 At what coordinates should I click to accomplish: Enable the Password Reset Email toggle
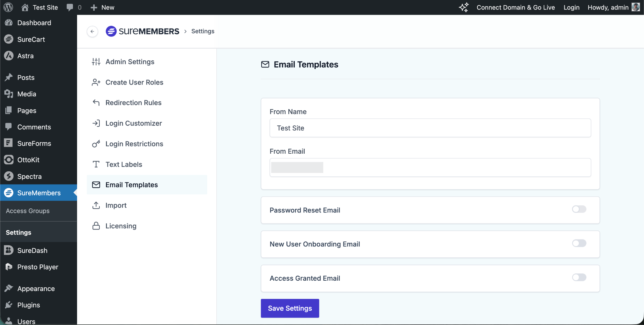(x=579, y=209)
